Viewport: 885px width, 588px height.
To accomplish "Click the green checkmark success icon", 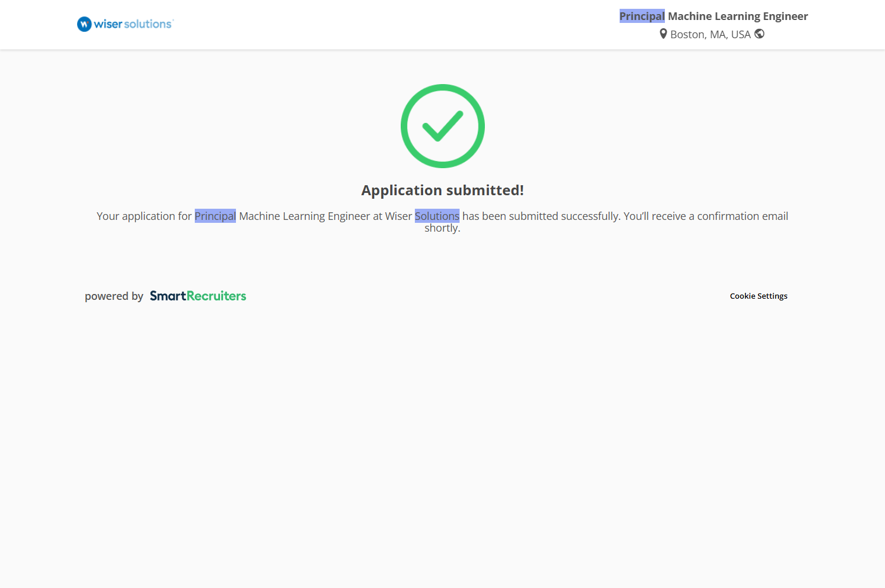I will [442, 126].
